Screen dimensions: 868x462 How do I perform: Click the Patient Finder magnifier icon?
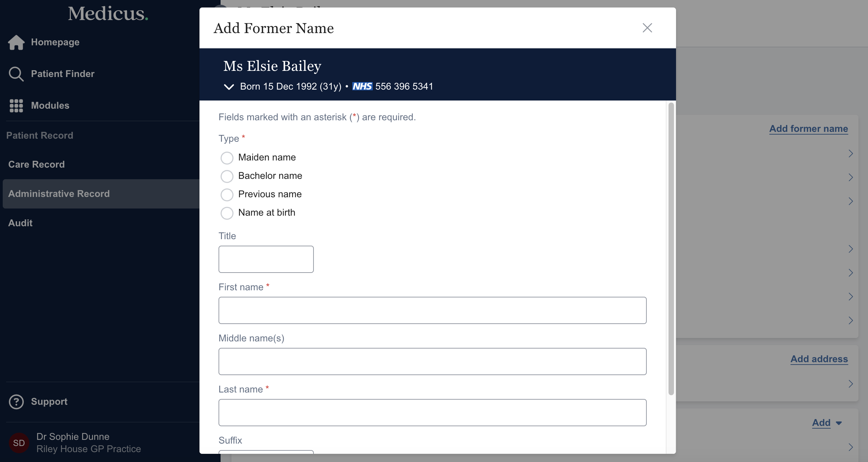tap(16, 74)
